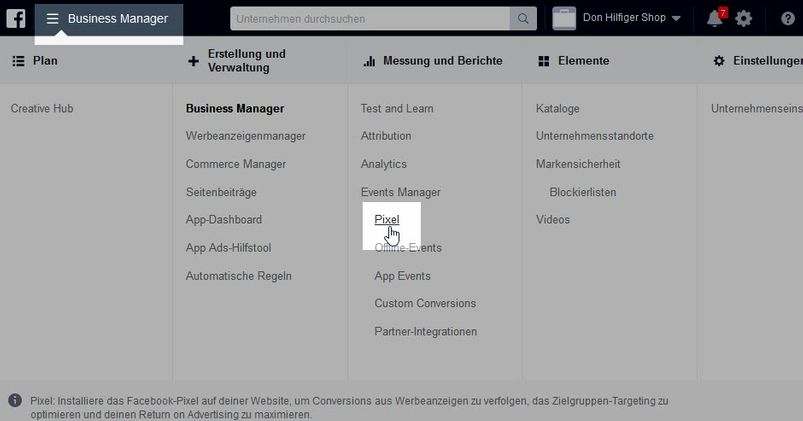Image resolution: width=803 pixels, height=421 pixels.
Task: Open App-Dashboard
Action: pyautogui.click(x=224, y=220)
